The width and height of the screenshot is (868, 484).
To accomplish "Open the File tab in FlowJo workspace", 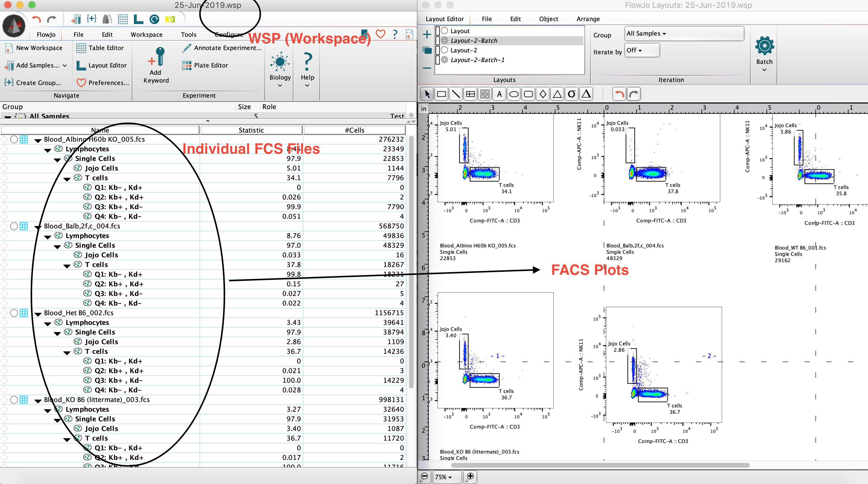I will coord(78,35).
